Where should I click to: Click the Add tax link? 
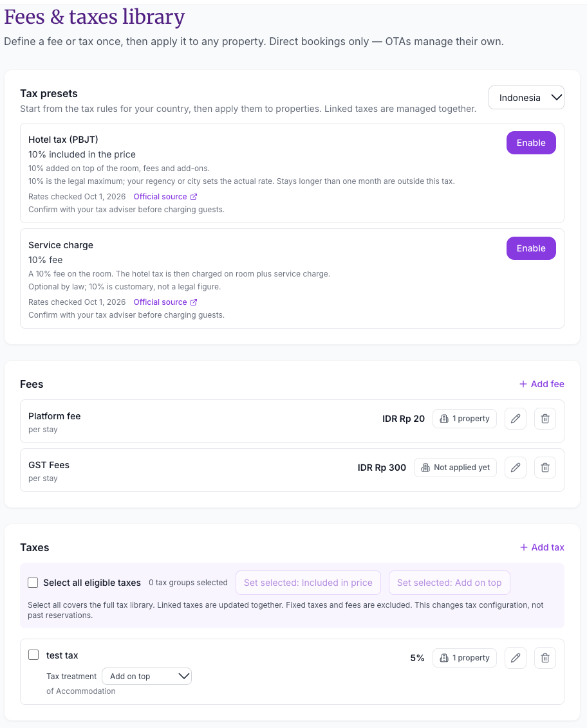542,547
